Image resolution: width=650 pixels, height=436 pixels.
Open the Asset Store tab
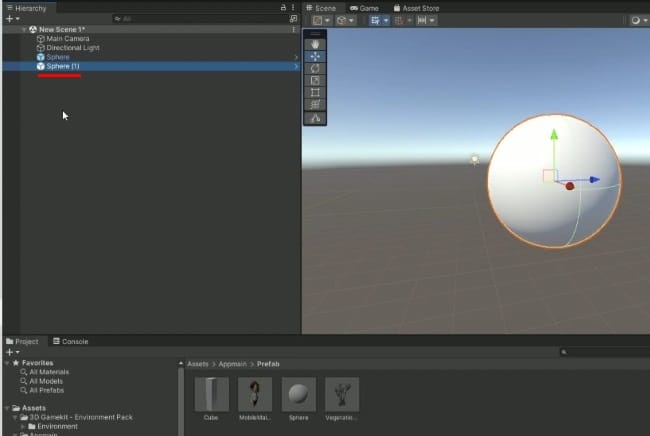pyautogui.click(x=416, y=8)
